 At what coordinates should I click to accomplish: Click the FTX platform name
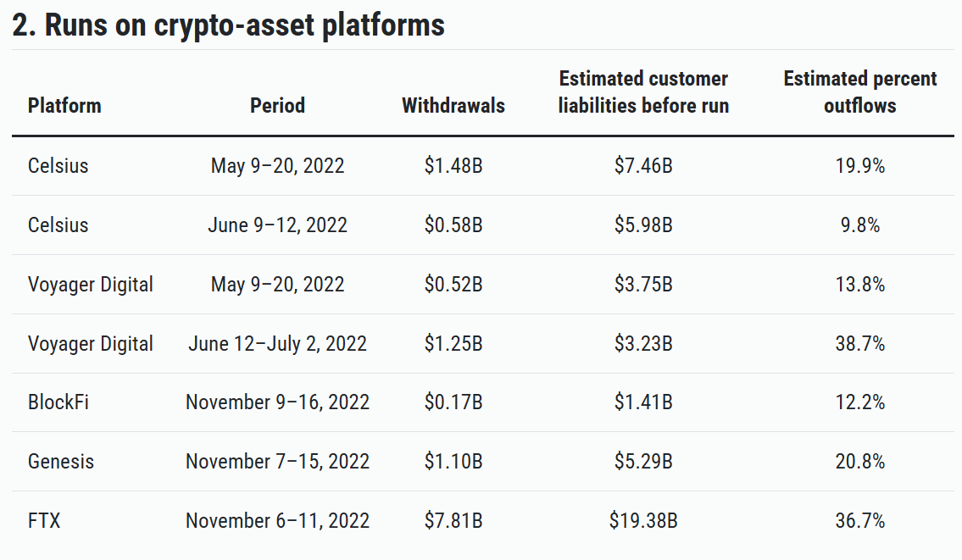coord(44,521)
